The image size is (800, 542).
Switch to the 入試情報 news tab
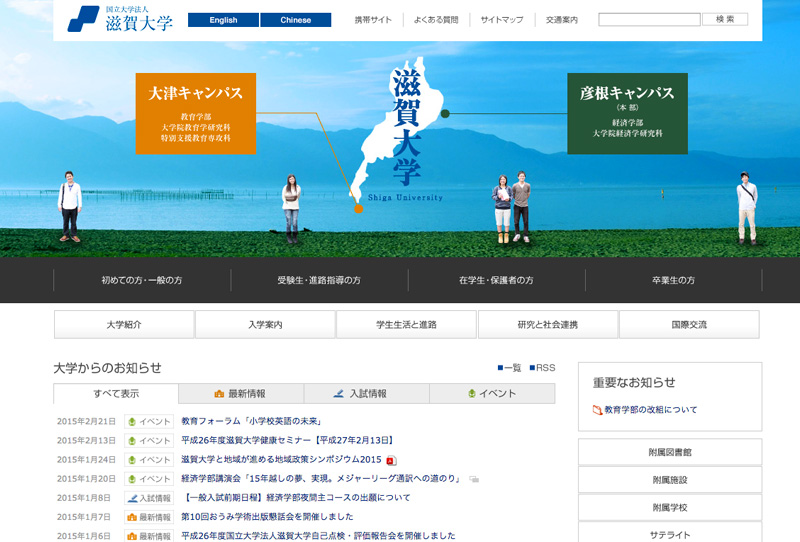tap(367, 393)
